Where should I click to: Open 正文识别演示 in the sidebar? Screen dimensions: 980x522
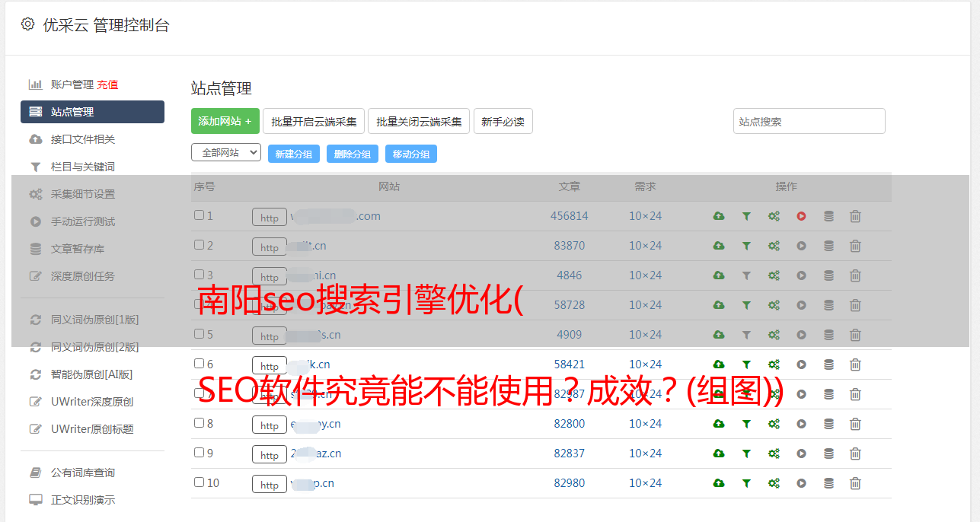tap(83, 500)
